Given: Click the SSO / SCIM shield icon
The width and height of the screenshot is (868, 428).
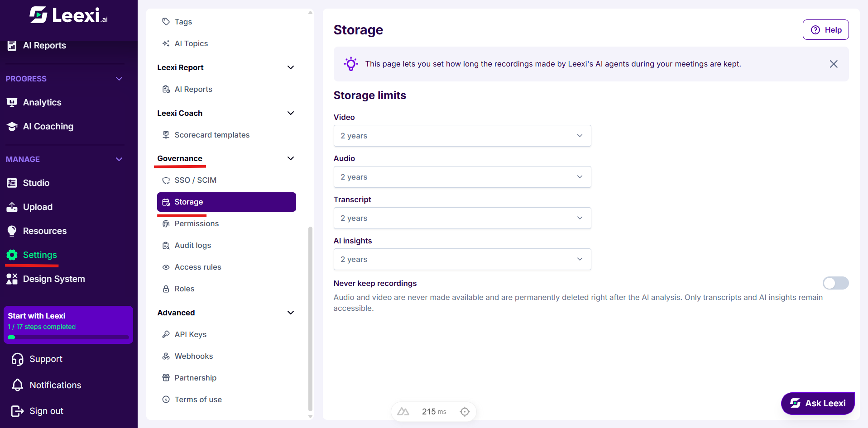Looking at the screenshot, I should pyautogui.click(x=166, y=180).
